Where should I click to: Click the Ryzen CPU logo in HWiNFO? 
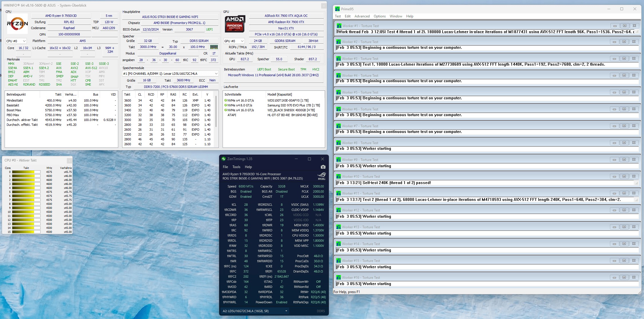coord(17,24)
